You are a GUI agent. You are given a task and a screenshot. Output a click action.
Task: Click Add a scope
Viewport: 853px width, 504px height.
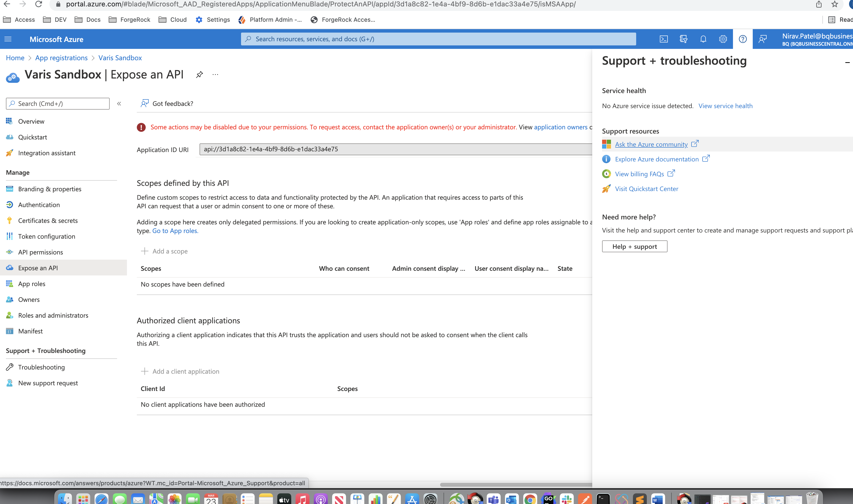[165, 251]
